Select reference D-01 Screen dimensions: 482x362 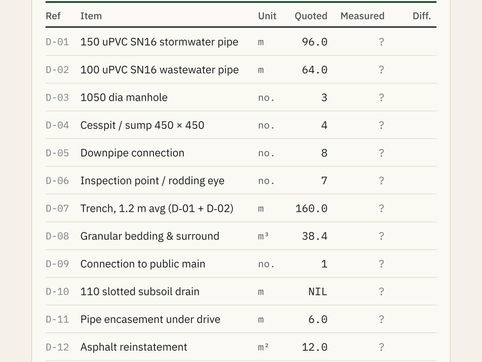pyautogui.click(x=57, y=42)
